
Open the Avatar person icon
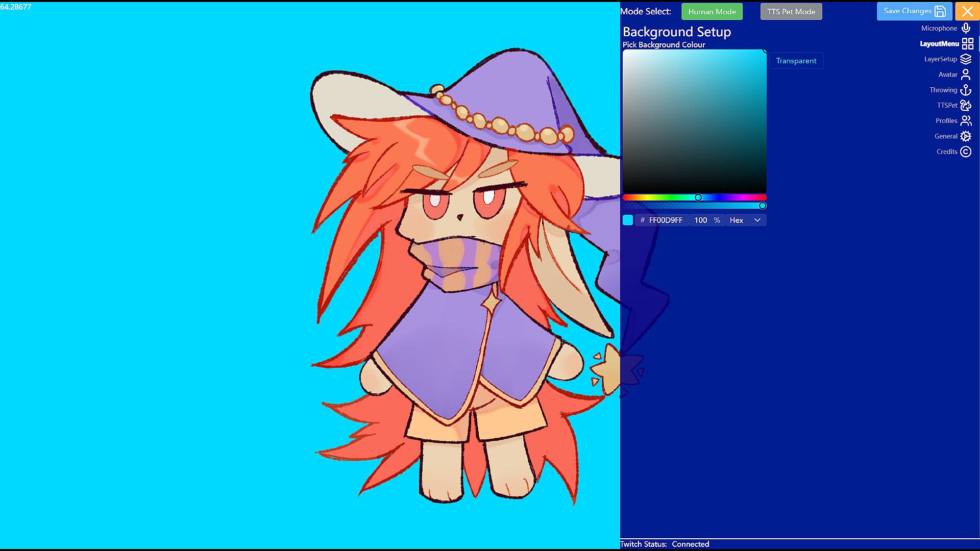[x=966, y=74]
